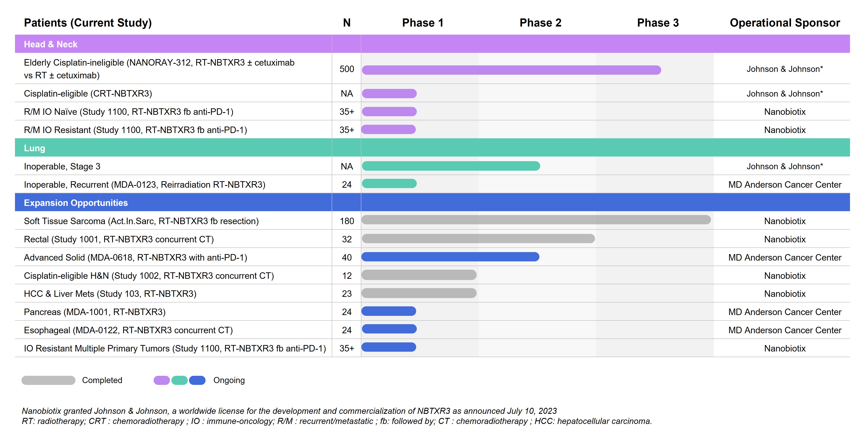Select the Expansion Opportunities section header
This screenshot has height=443, width=868.
click(x=76, y=203)
